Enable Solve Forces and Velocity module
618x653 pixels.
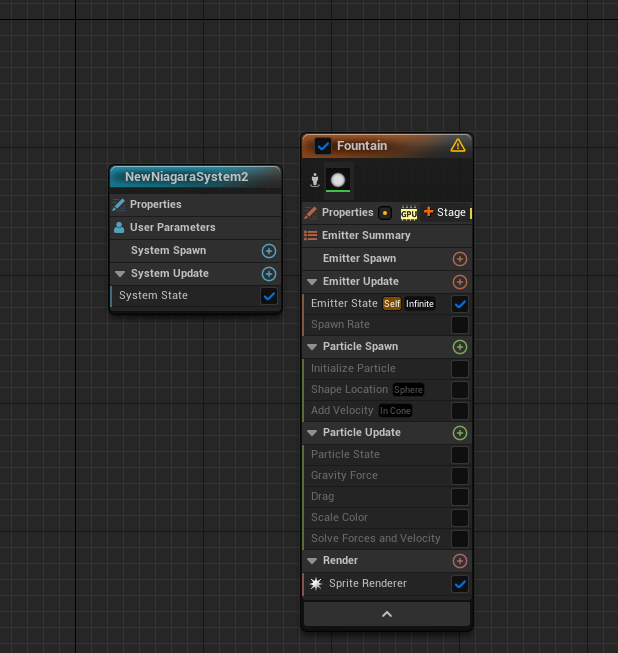(460, 539)
